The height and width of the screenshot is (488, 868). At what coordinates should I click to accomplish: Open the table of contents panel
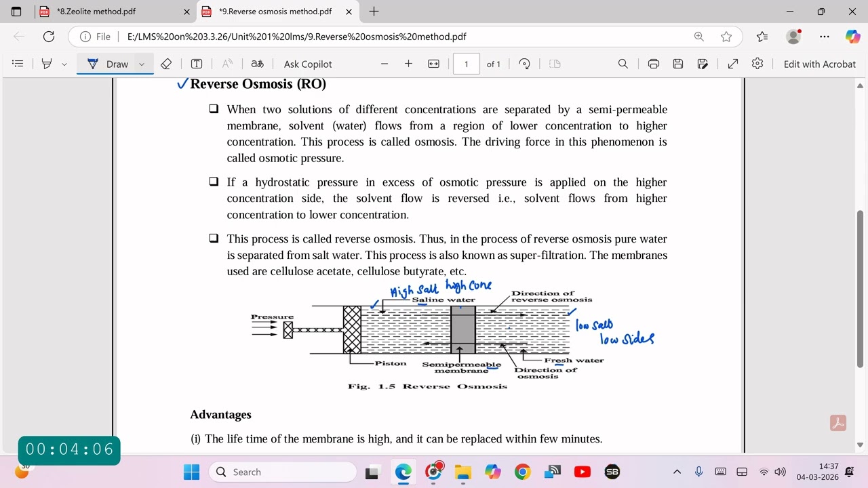(x=18, y=64)
